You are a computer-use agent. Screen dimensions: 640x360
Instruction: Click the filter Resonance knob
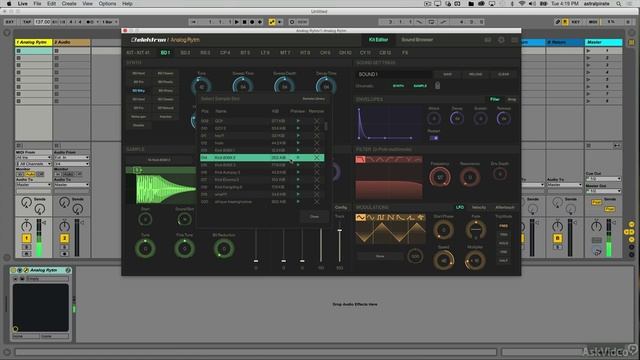(470, 177)
